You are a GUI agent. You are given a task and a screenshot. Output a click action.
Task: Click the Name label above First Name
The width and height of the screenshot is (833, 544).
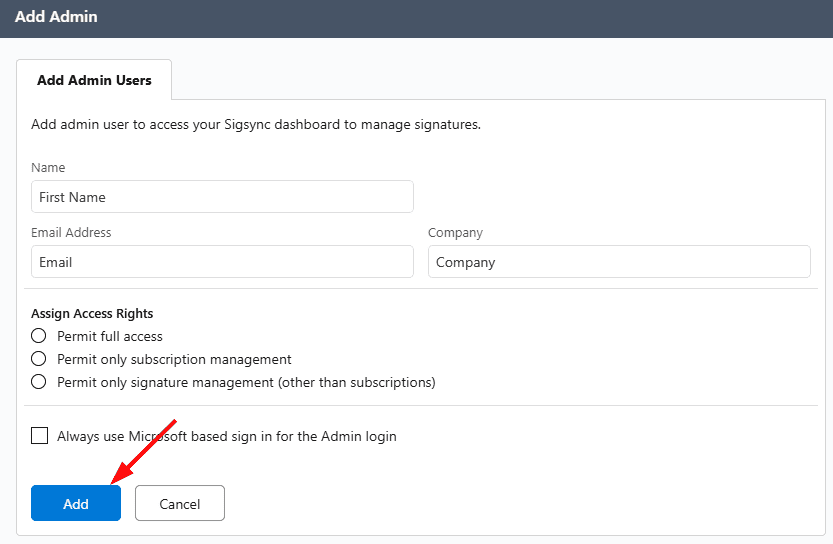[48, 168]
